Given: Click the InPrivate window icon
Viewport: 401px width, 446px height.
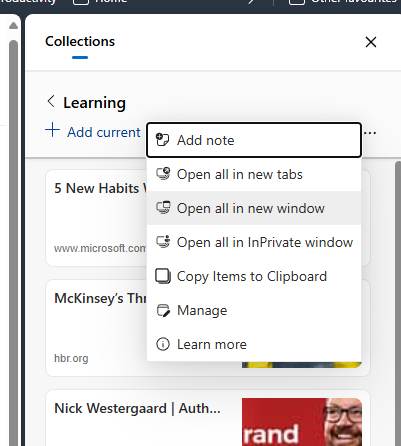Looking at the screenshot, I should 163,242.
